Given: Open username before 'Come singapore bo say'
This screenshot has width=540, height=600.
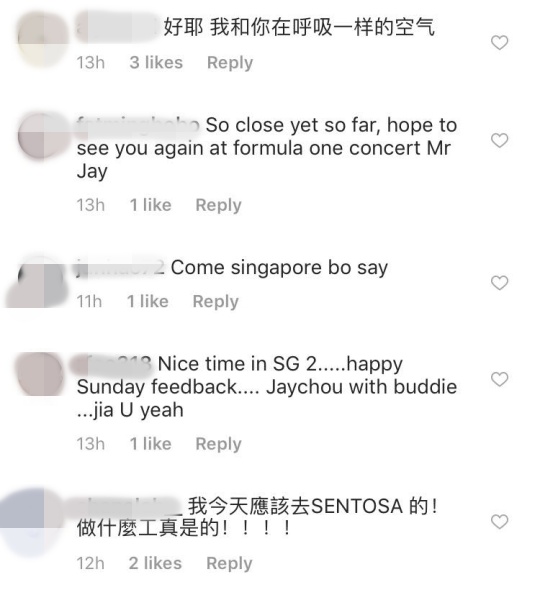Looking at the screenshot, I should 121,267.
